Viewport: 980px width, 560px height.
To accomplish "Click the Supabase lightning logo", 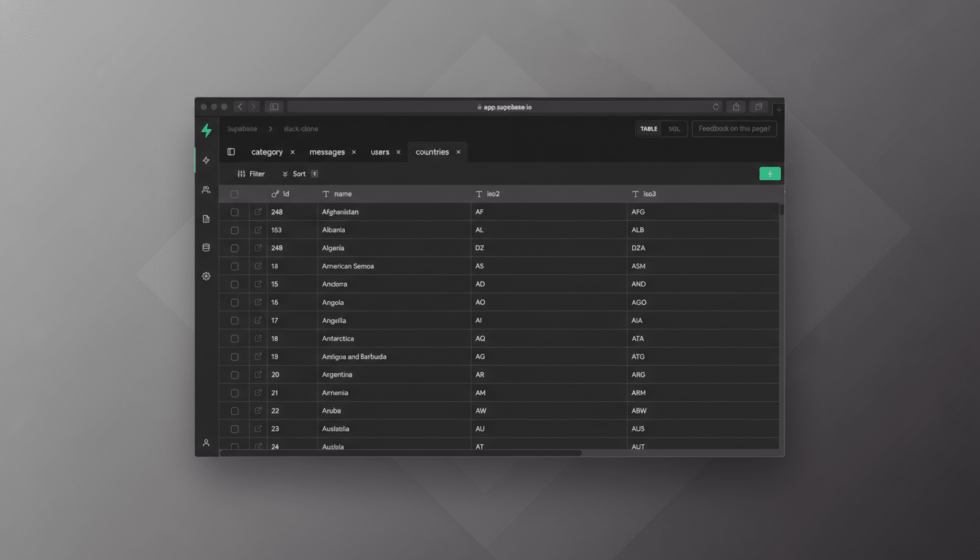I will 206,130.
